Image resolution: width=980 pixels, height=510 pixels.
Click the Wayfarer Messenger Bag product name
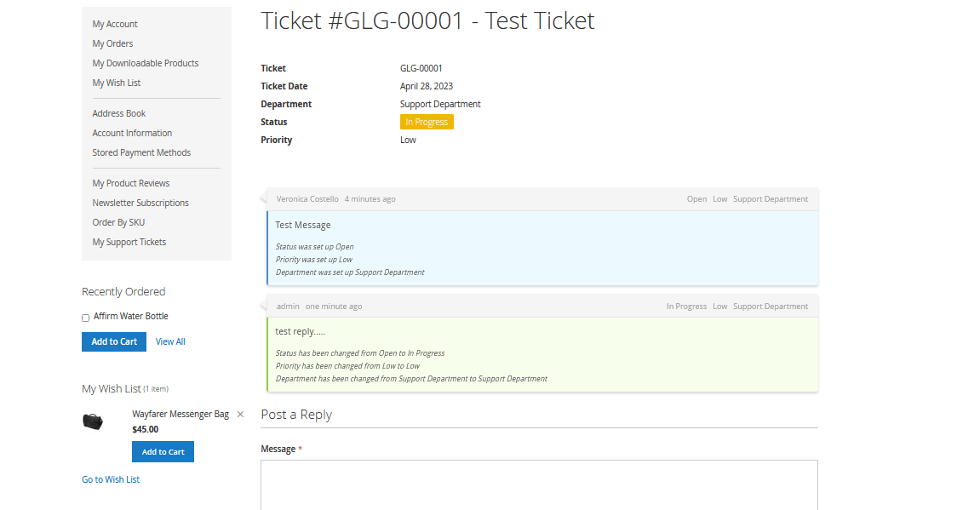[181, 414]
